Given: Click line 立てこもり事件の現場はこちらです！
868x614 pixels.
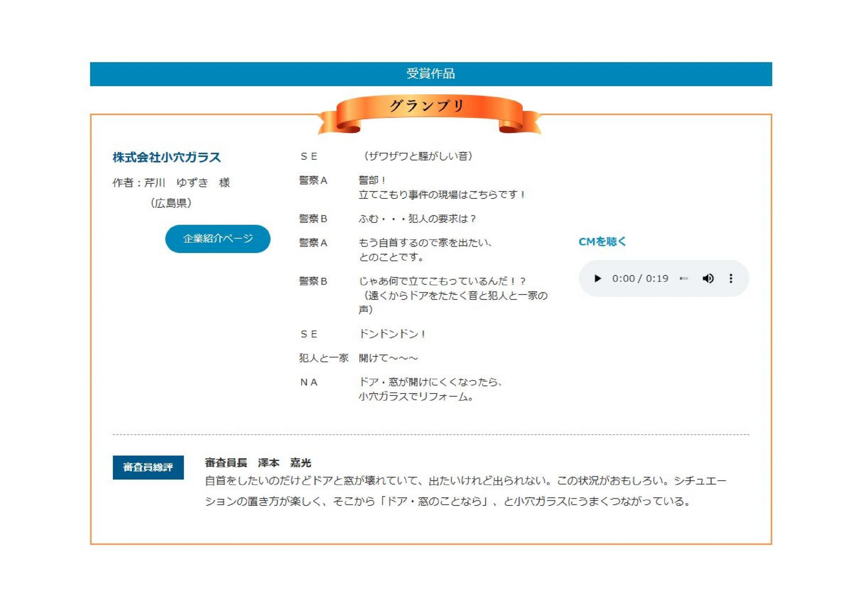Looking at the screenshot, I should (441, 194).
